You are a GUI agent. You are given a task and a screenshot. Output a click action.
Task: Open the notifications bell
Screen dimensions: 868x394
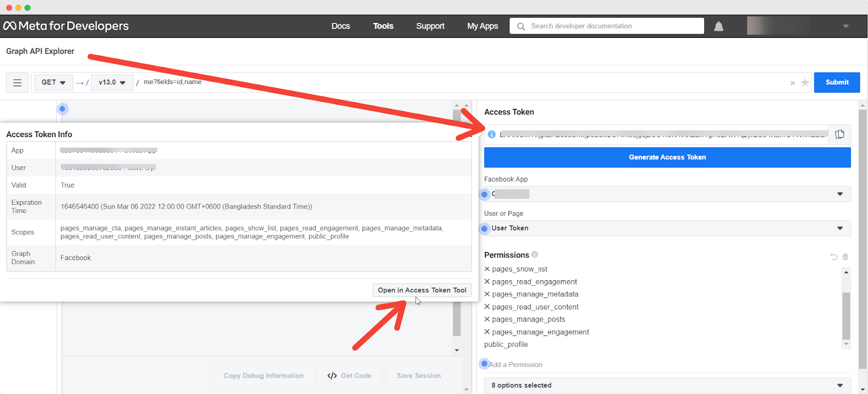coord(719,26)
